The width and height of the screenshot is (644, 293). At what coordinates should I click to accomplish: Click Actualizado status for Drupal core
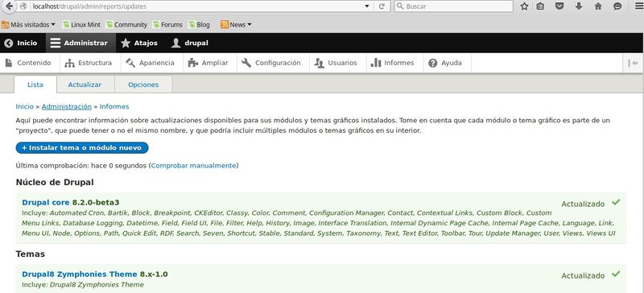click(583, 204)
